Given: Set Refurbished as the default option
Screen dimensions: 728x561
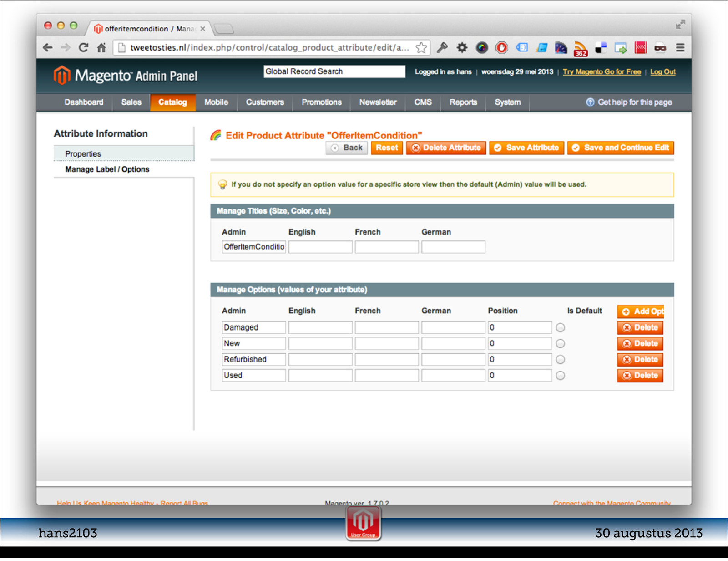Looking at the screenshot, I should click(x=561, y=360).
